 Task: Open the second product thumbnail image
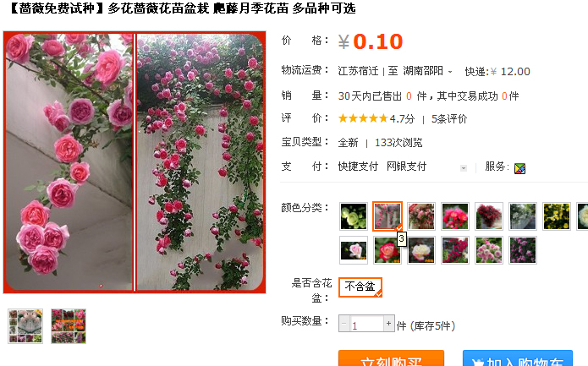pos(69,326)
